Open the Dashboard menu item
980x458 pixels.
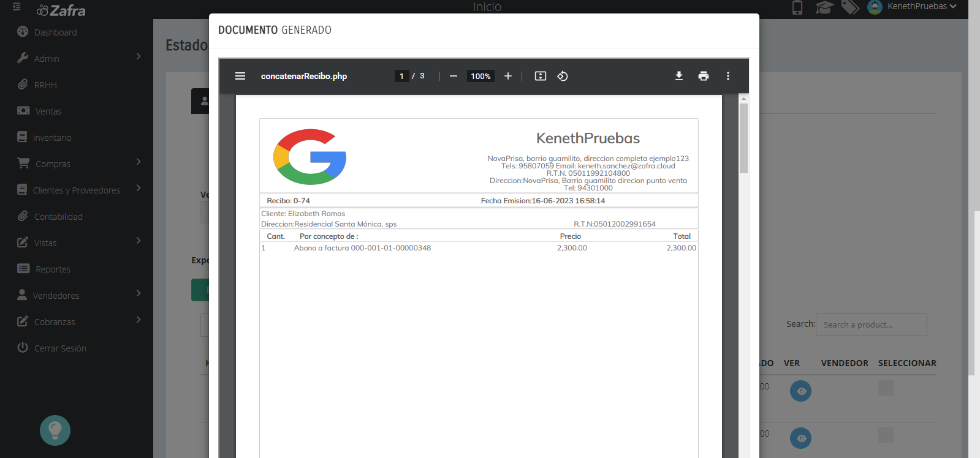pos(55,32)
